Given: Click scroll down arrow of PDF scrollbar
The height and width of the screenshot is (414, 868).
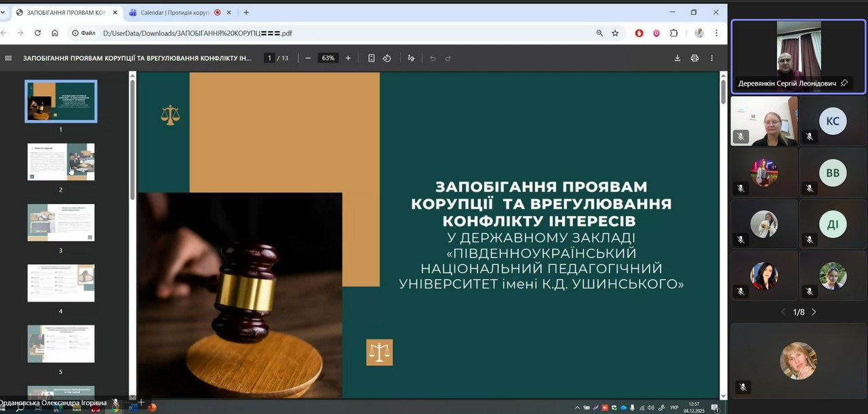Looking at the screenshot, I should (x=723, y=396).
